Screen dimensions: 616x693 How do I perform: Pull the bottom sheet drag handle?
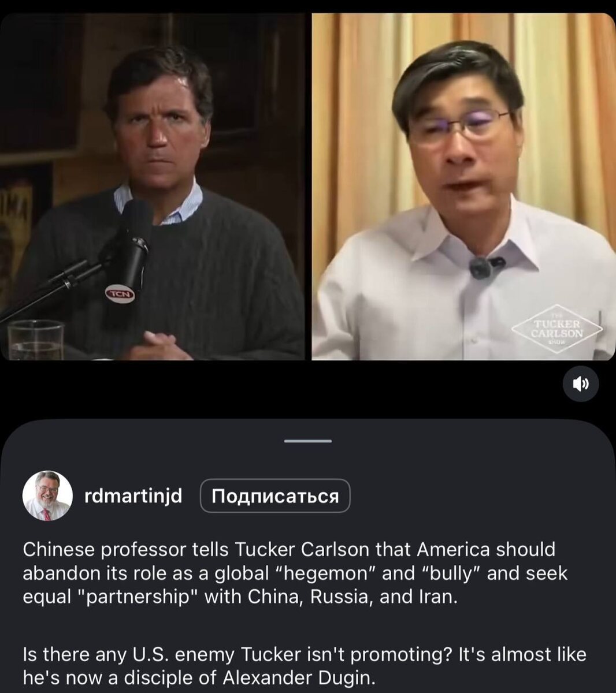click(x=308, y=441)
